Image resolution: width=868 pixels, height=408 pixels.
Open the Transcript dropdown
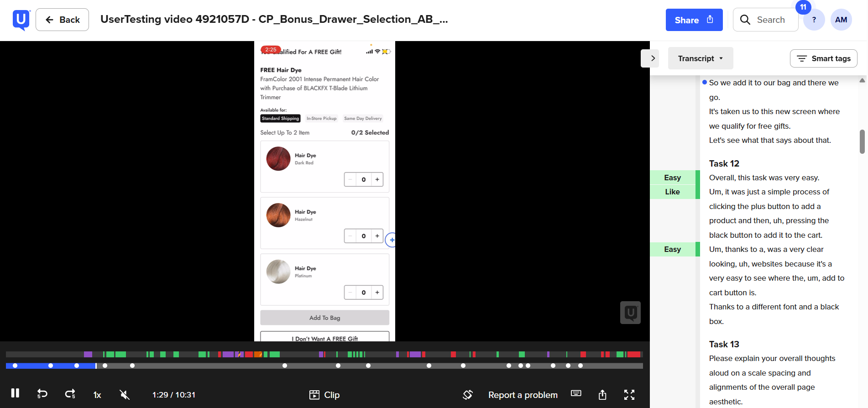click(701, 58)
